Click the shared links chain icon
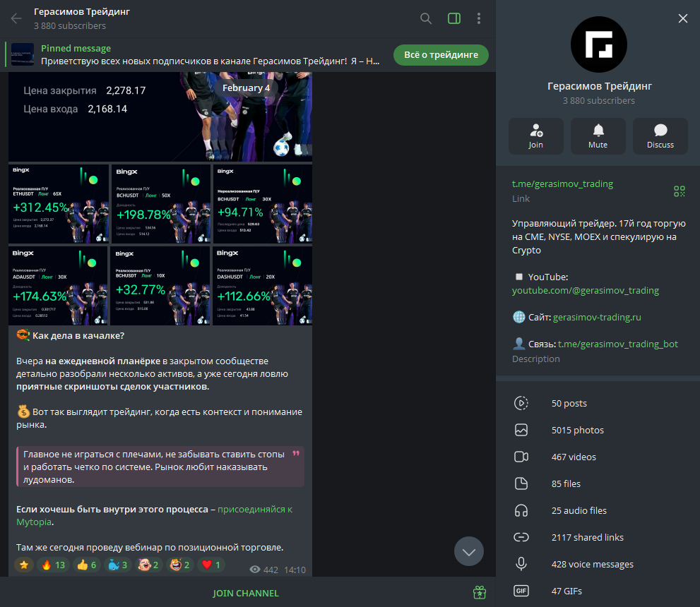The height and width of the screenshot is (607, 700). (521, 537)
